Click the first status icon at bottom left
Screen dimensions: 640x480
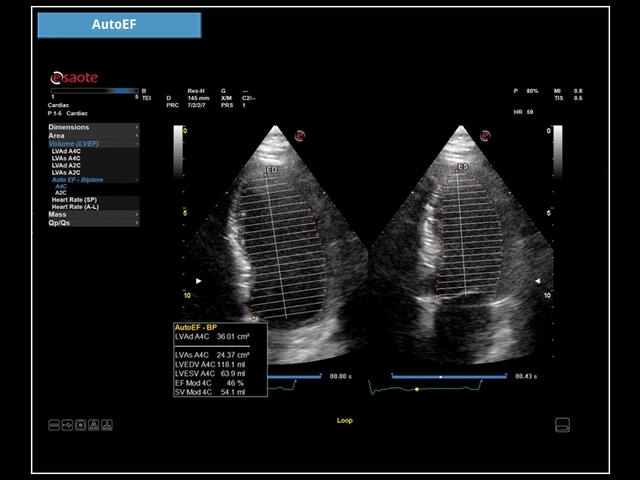54,425
